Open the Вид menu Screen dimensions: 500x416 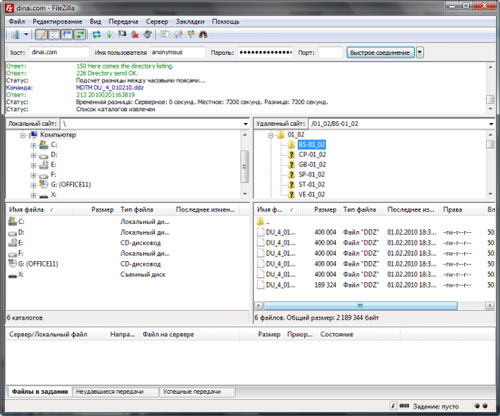tap(95, 22)
